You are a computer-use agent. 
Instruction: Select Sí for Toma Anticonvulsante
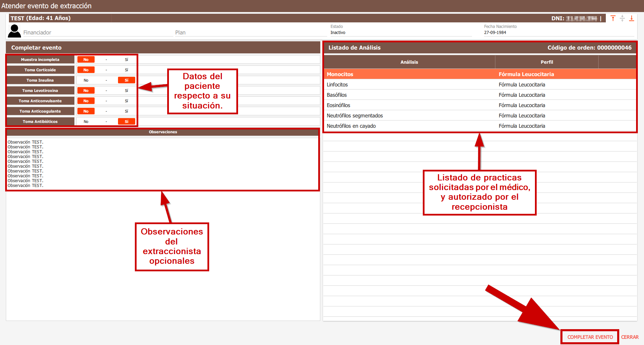126,101
